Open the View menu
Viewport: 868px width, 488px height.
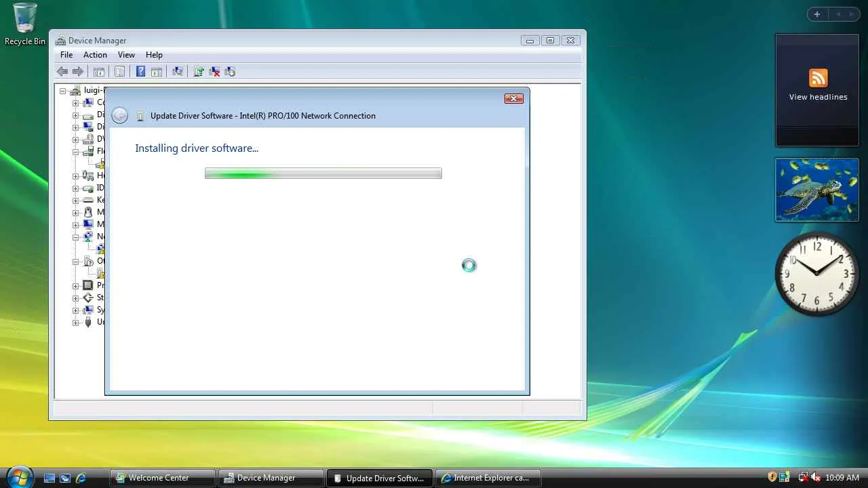[x=126, y=55]
